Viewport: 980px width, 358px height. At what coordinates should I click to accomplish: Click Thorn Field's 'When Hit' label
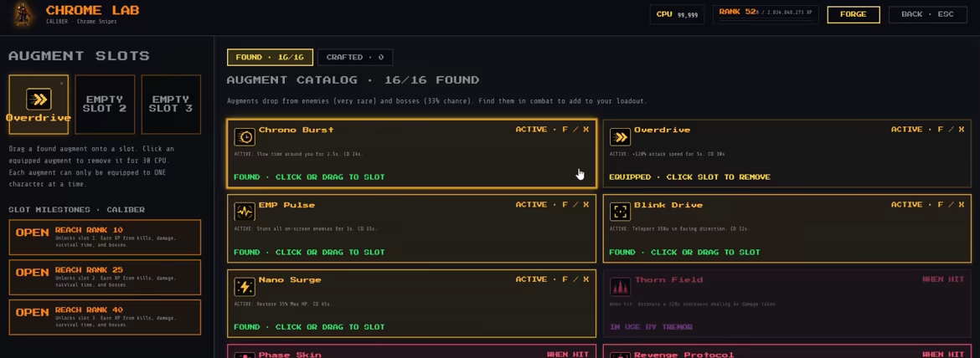point(943,279)
